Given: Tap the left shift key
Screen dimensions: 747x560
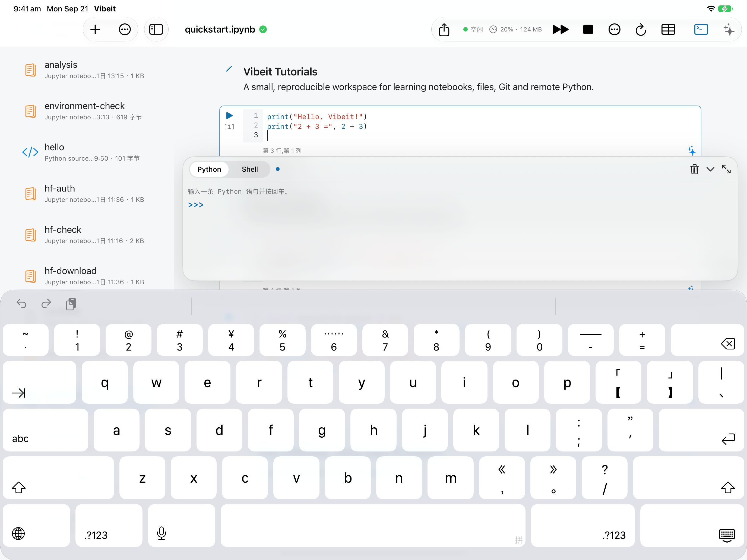Looking at the screenshot, I should pos(58,478).
